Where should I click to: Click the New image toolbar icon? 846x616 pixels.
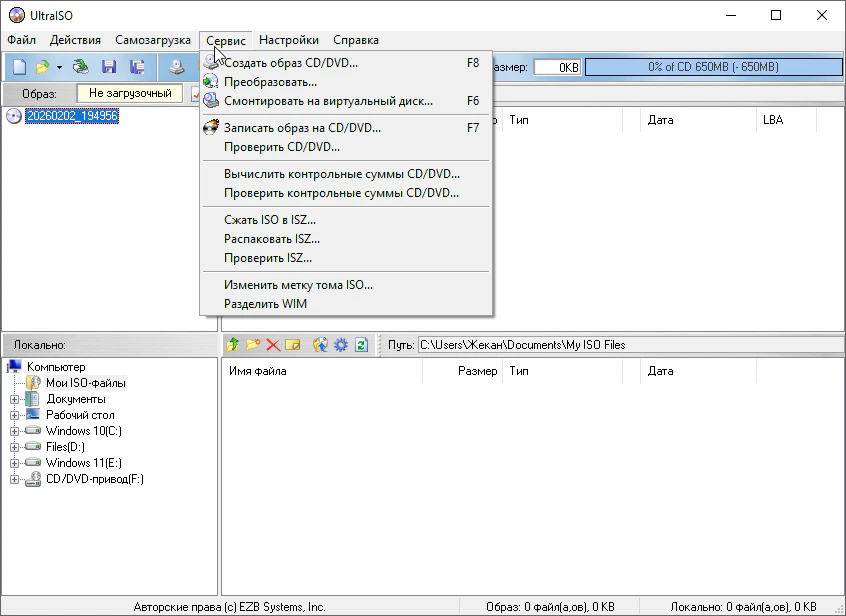pos(20,67)
